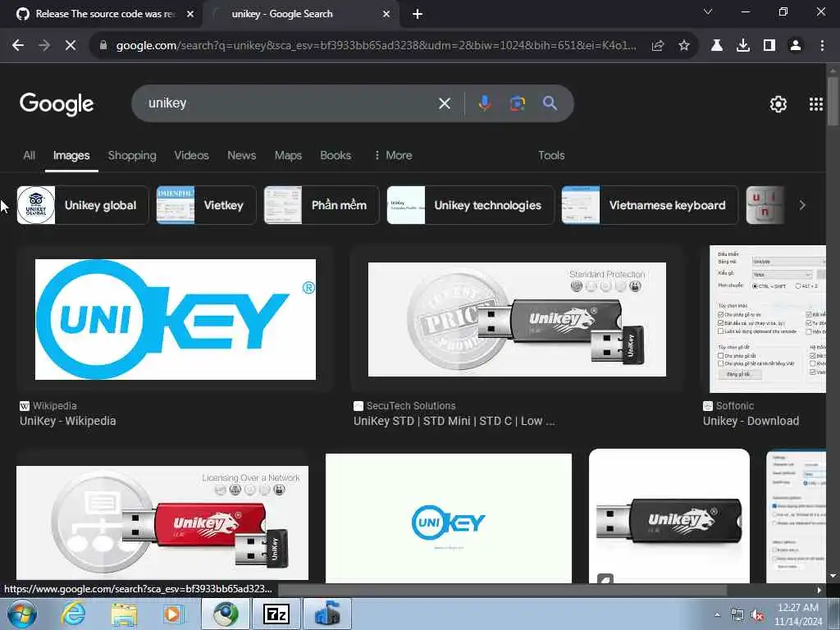Viewport: 840px width, 630px height.
Task: Show more suggestion chips with right arrow
Action: pos(802,205)
